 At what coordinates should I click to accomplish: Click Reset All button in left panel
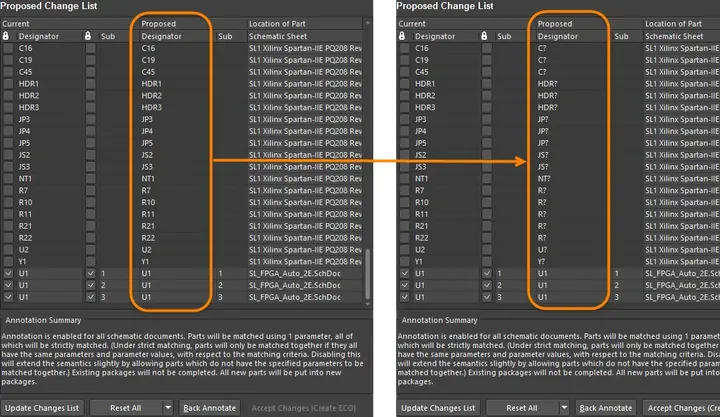[x=126, y=407]
